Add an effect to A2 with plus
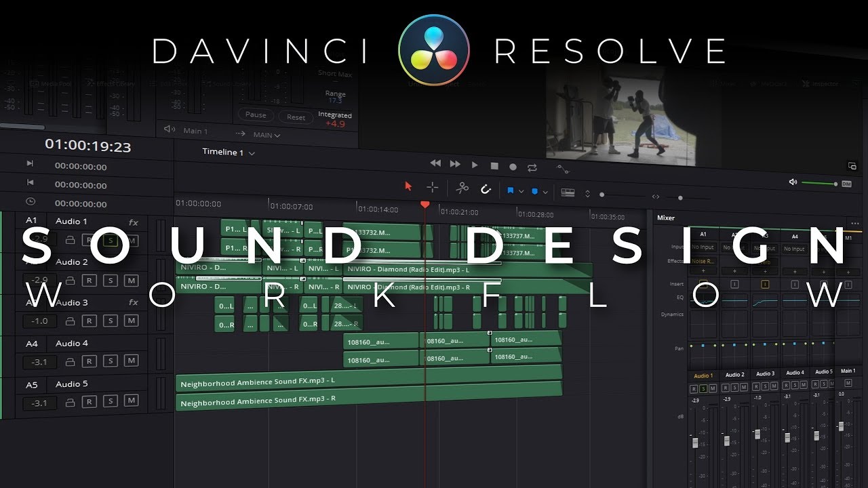 (x=734, y=271)
